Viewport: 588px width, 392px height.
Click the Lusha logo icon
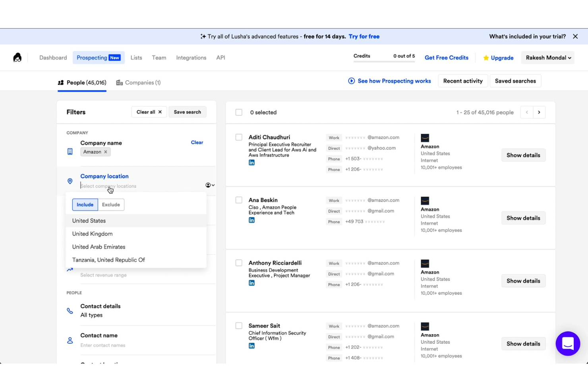point(17,58)
